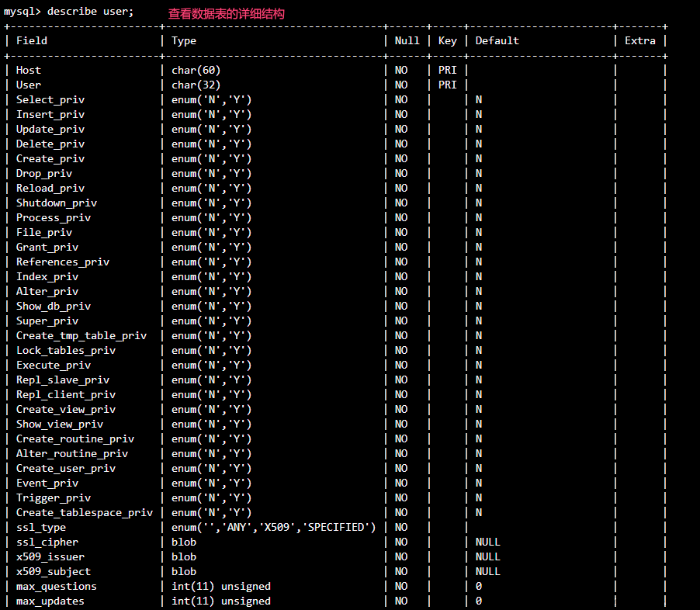Click the 'Null' column header
The height and width of the screenshot is (610, 700).
(x=407, y=40)
